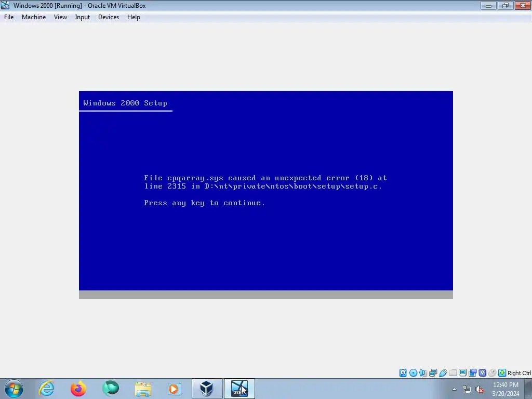532x399 pixels.
Task: Launch Internet Explorer from the taskbar
Action: coord(46,389)
